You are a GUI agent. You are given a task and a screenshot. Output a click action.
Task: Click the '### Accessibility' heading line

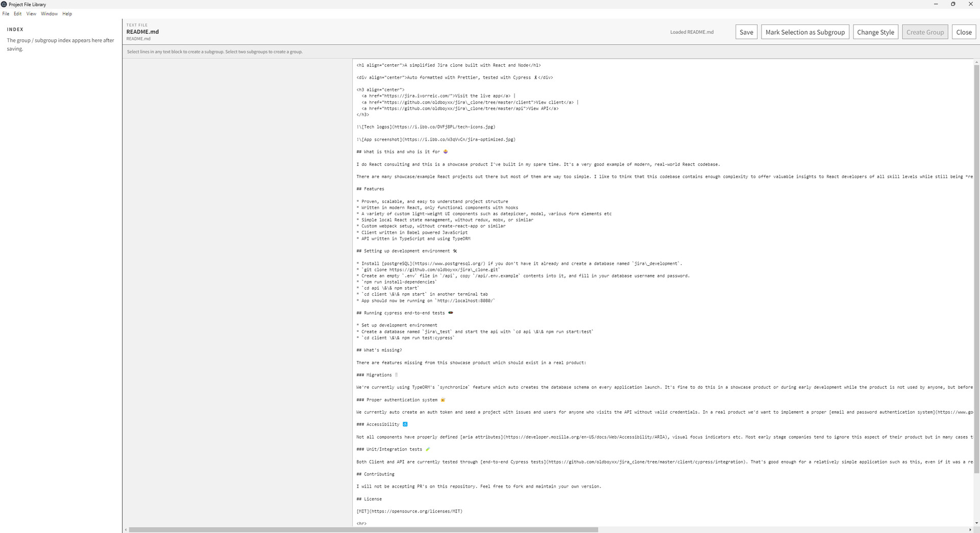(382, 424)
